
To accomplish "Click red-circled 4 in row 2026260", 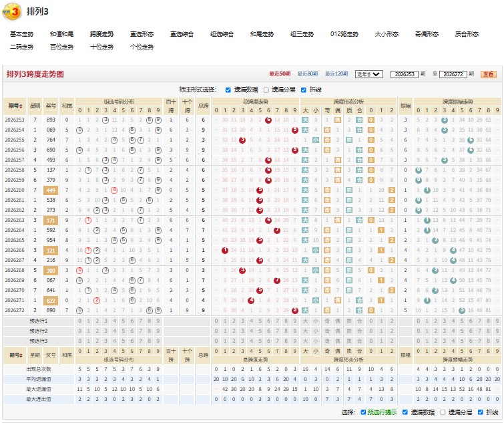I will 114,190.
